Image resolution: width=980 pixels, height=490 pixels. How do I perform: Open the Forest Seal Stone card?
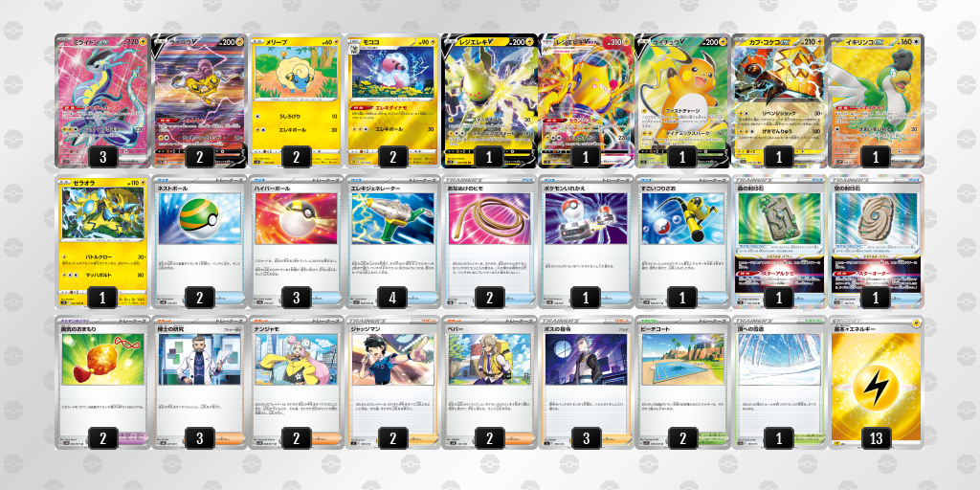pyautogui.click(x=780, y=241)
